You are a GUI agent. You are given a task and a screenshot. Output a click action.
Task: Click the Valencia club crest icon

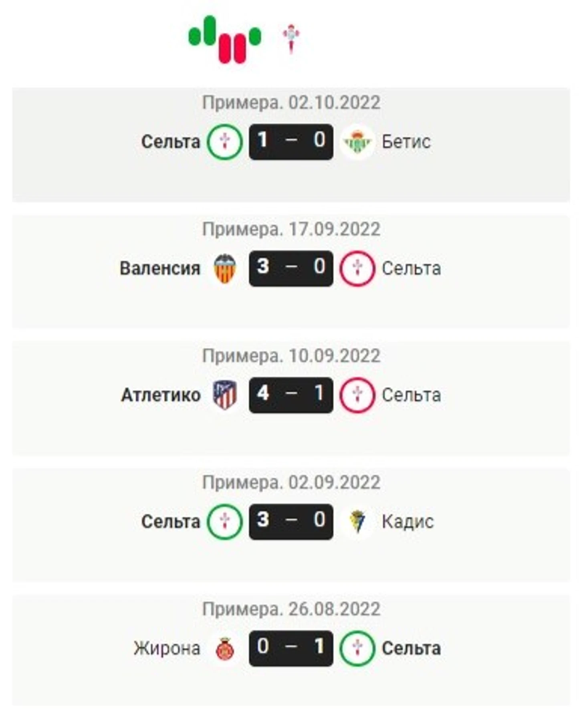click(x=224, y=269)
